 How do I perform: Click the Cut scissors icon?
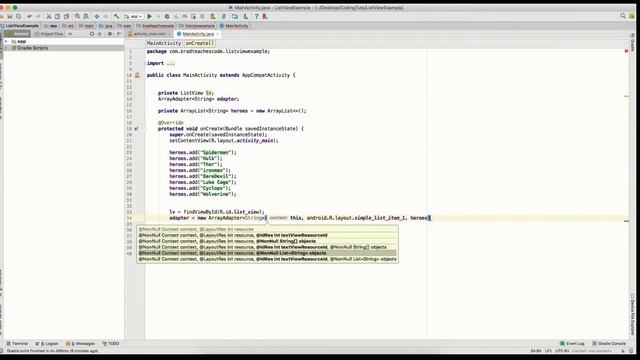[x=49, y=16]
